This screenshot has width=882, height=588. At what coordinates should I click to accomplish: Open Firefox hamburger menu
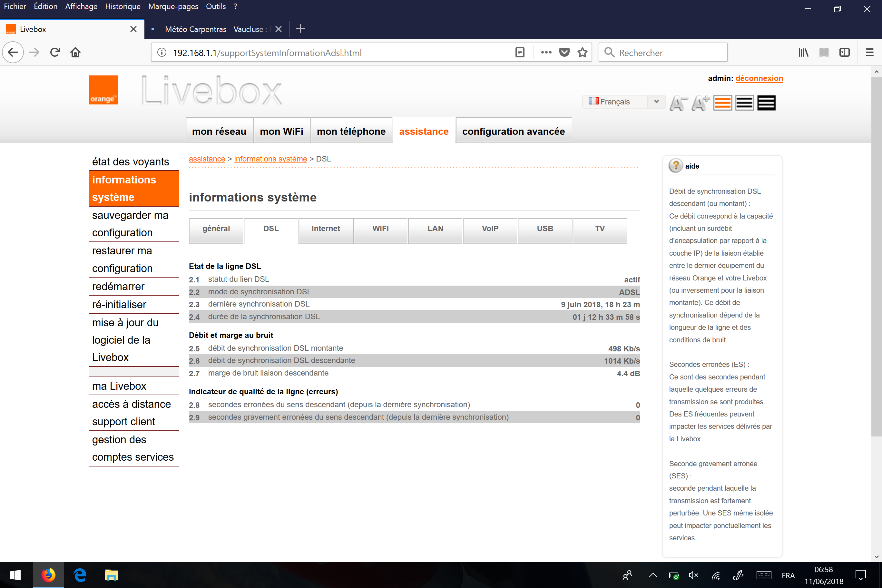point(869,53)
